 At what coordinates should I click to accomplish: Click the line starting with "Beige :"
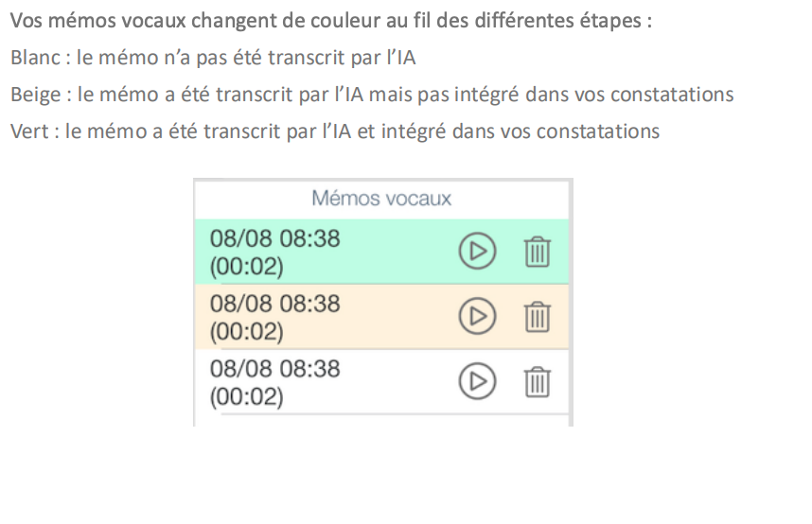coord(372,95)
